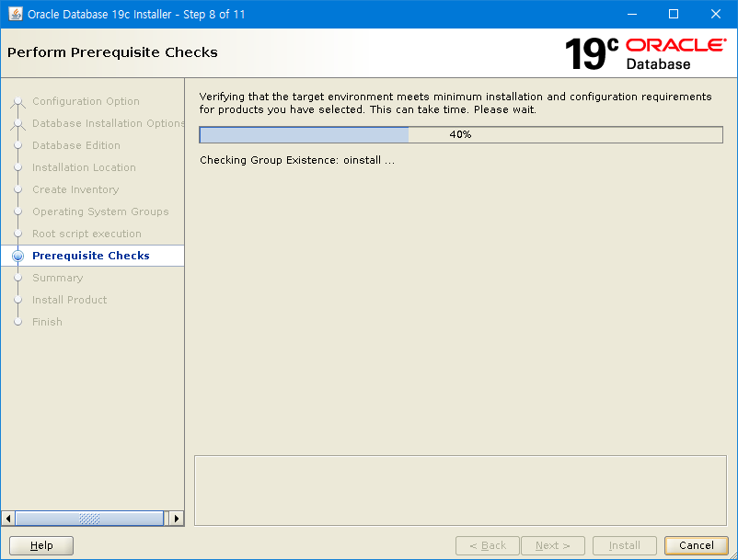Screen dimensions: 738x560
Task: Select the Summary step in the sidebar
Action: click(57, 278)
